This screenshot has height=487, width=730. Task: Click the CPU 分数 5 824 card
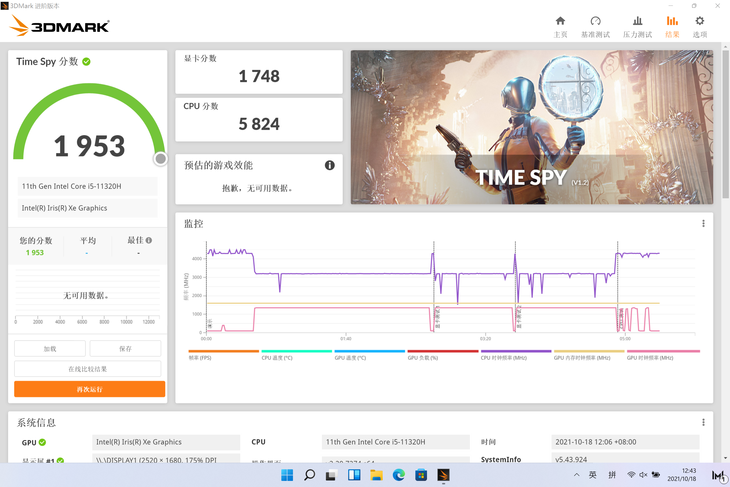[259, 120]
